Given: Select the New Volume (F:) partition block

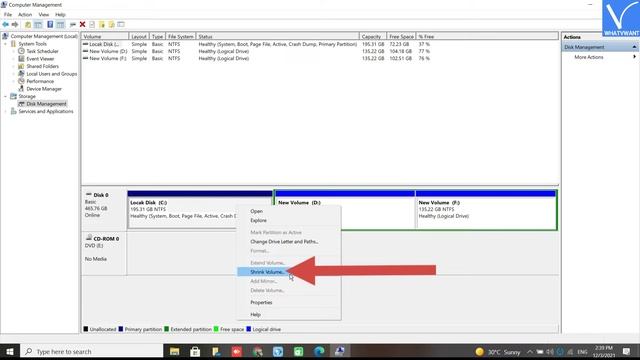Looking at the screenshot, I should [x=486, y=209].
